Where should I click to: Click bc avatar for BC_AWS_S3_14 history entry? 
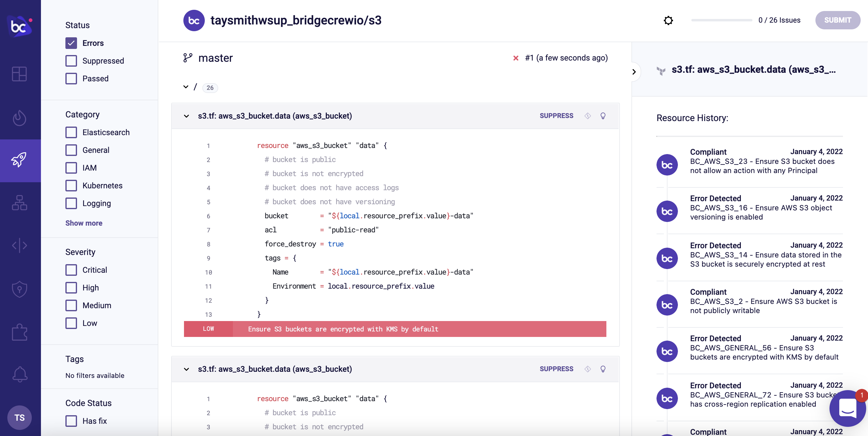click(x=667, y=258)
